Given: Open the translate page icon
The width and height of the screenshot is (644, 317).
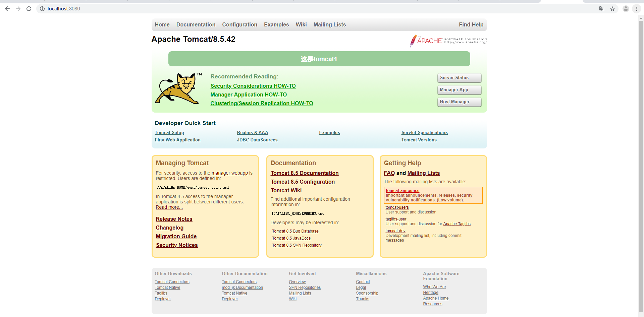Looking at the screenshot, I should [x=602, y=9].
